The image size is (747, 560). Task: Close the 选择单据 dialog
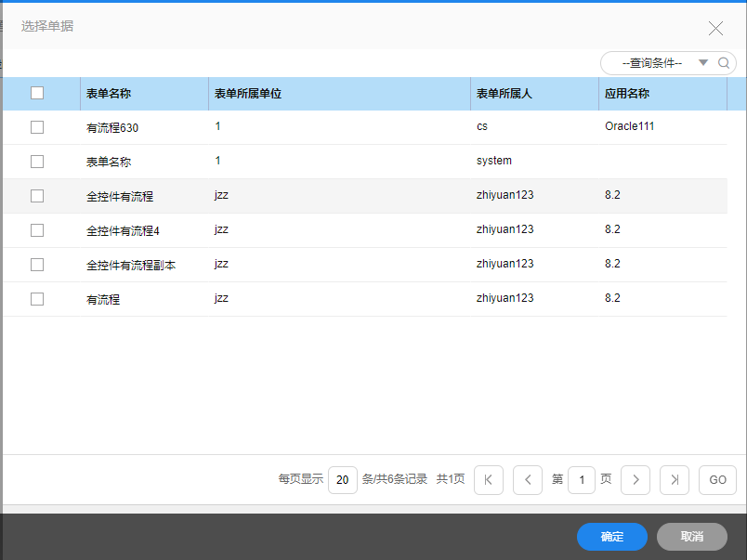pos(715,28)
